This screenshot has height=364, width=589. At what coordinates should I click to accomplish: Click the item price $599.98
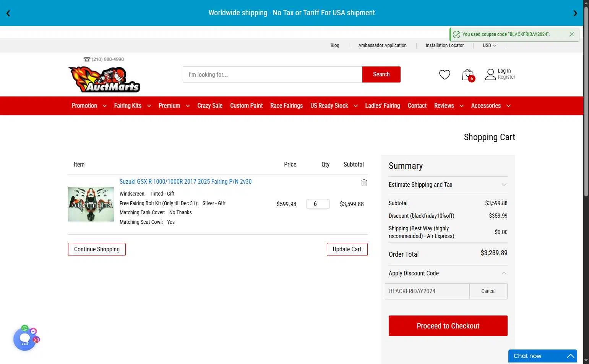[x=286, y=204]
